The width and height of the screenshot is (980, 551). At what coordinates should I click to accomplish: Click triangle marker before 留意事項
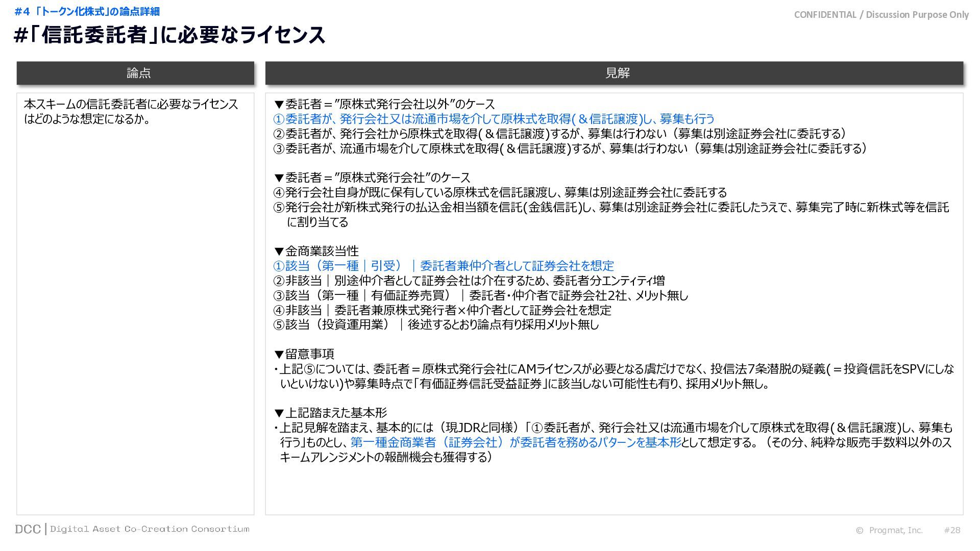click(x=279, y=354)
